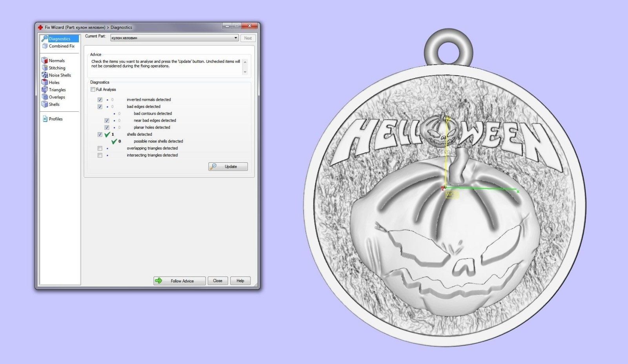Uncheck bad edges detected checkbox
Viewport: 628px width, 364px height.
[x=100, y=107]
